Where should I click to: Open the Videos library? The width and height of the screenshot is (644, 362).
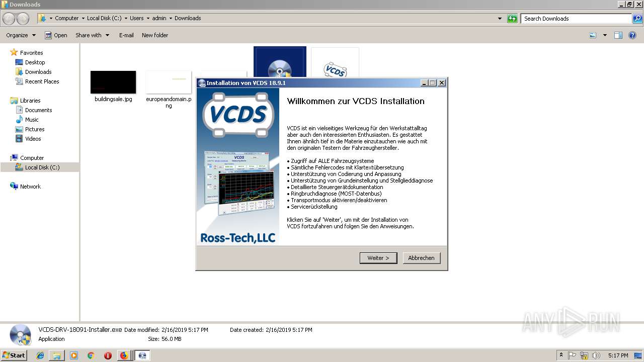33,139
